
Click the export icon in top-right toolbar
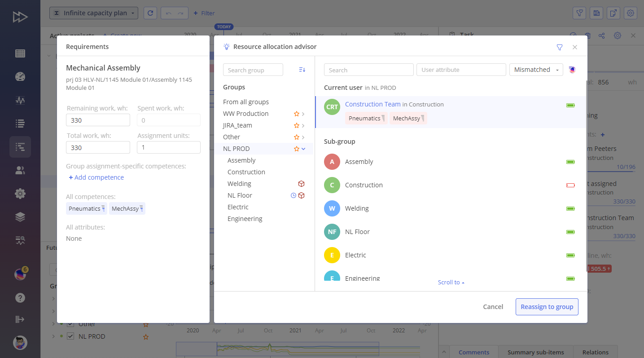(613, 13)
